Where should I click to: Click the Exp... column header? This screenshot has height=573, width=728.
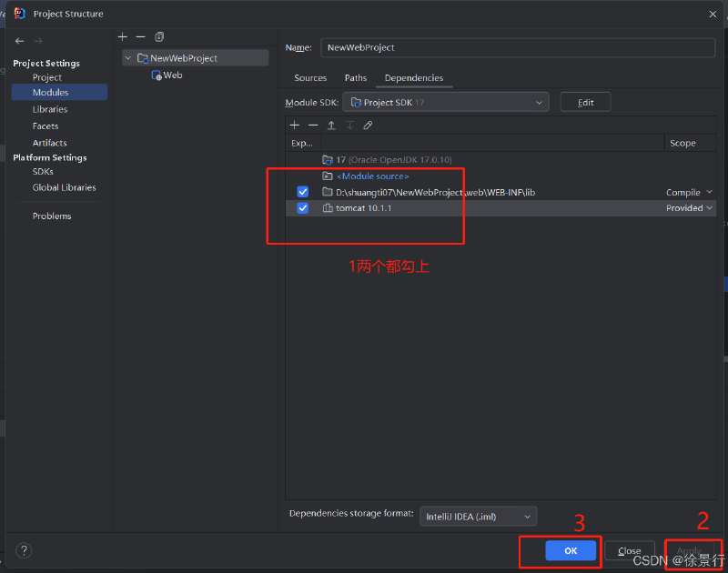click(x=302, y=143)
